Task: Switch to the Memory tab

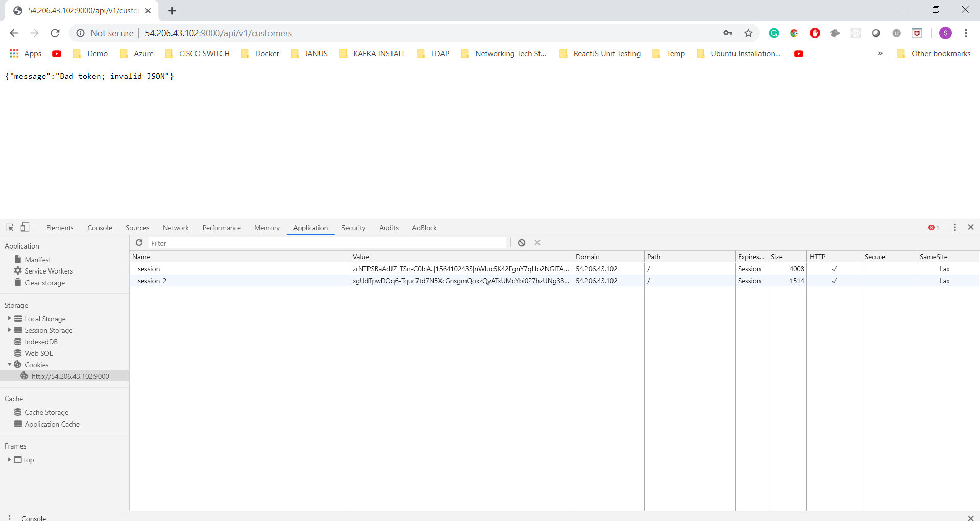Action: [x=267, y=228]
